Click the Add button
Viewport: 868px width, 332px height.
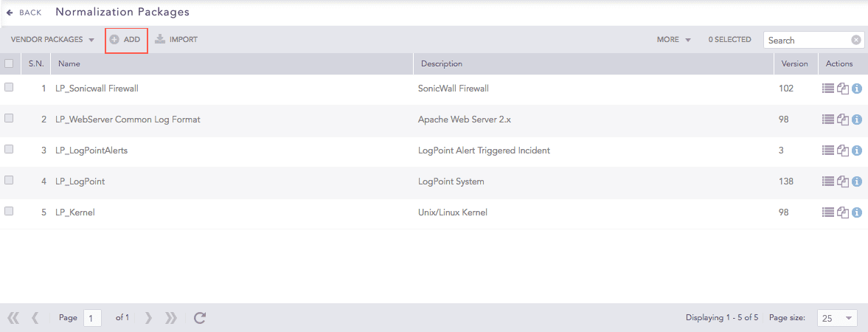126,40
